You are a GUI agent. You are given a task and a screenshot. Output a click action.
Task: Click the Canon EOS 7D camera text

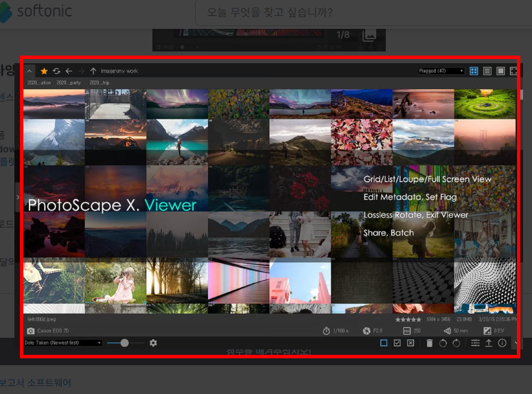(53, 331)
